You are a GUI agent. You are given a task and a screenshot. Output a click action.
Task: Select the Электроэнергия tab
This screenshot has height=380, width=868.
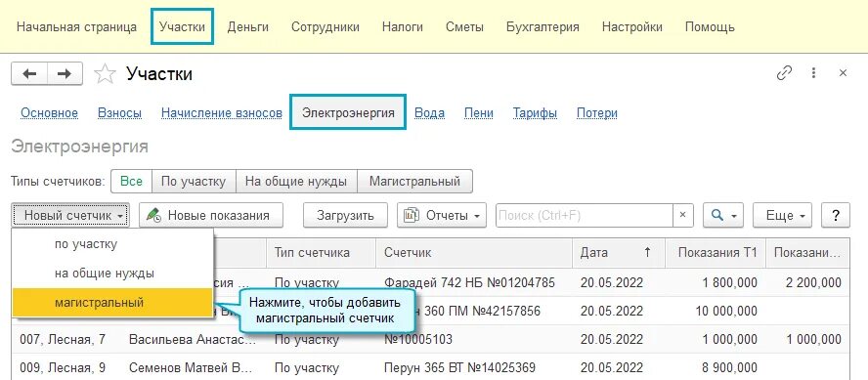click(348, 113)
